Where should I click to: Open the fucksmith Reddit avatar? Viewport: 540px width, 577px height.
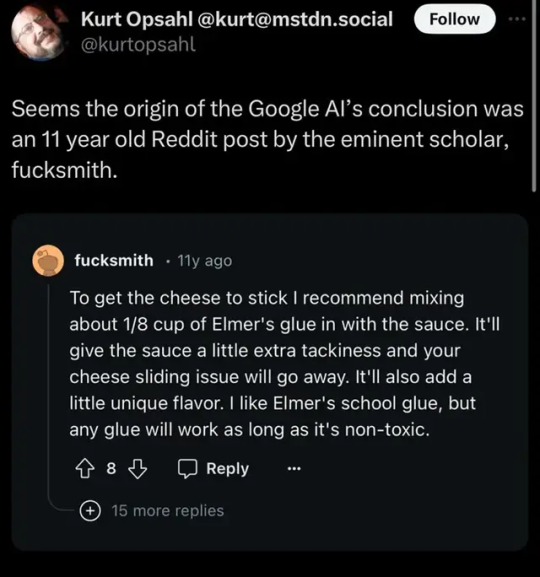(48, 261)
